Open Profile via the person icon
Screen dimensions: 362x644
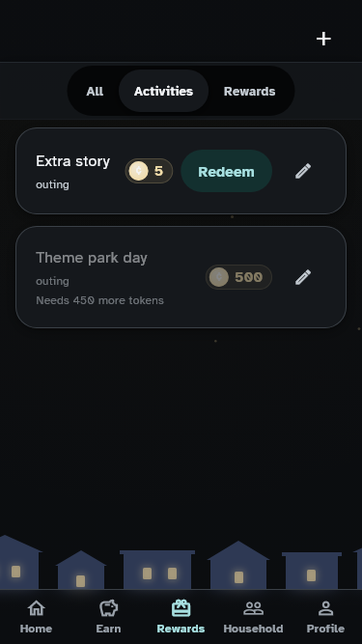click(325, 608)
